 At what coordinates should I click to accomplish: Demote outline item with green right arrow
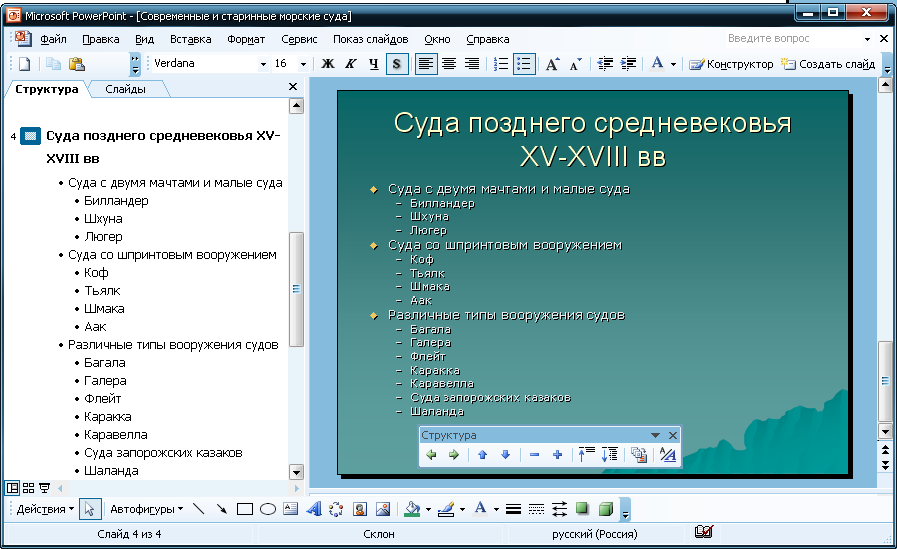454,455
